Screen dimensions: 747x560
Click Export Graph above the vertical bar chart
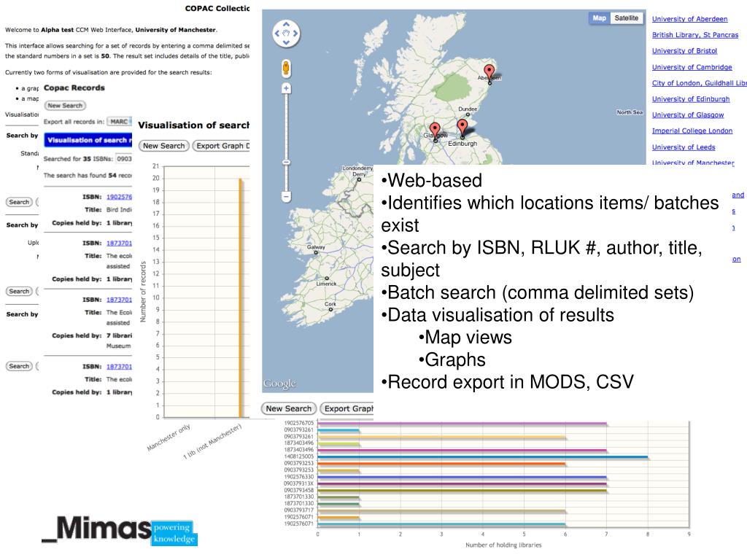pyautogui.click(x=221, y=146)
